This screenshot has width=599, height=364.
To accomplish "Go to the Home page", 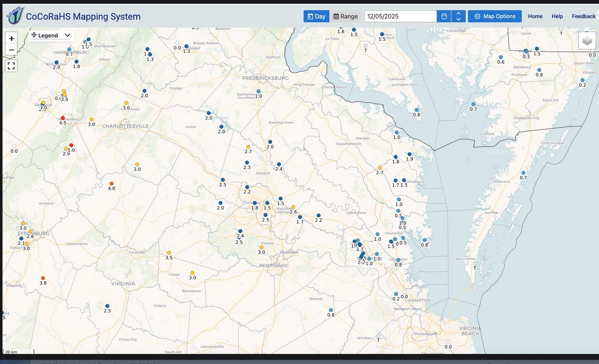I will pyautogui.click(x=535, y=16).
